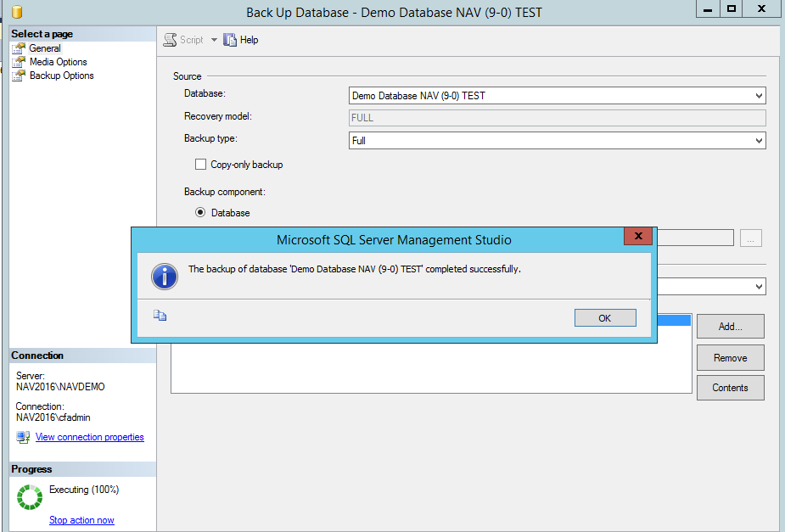Select the Database backup component radio
Viewport: 785px width, 532px height.
pos(200,212)
